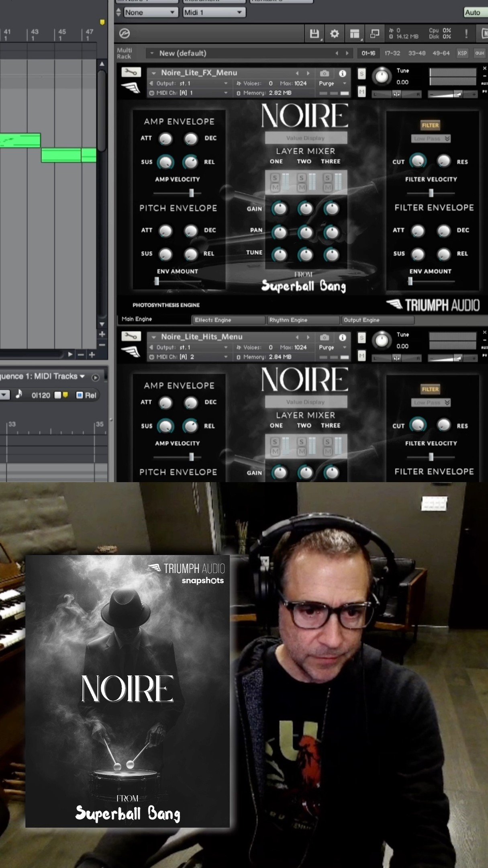Switch to Rhythm Engine tab

point(303,320)
